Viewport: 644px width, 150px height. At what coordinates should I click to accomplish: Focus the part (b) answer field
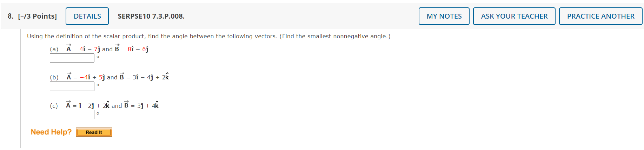[72, 86]
